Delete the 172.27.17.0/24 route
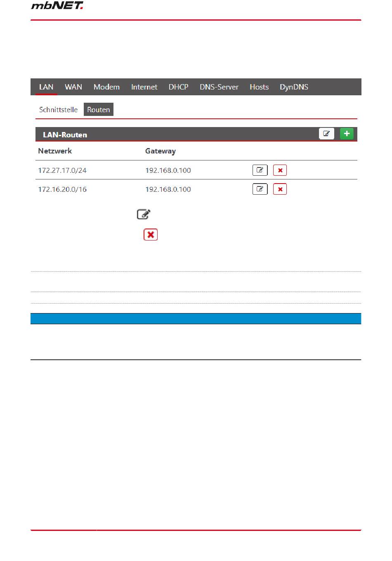This screenshot has width=392, height=561. 280,170
